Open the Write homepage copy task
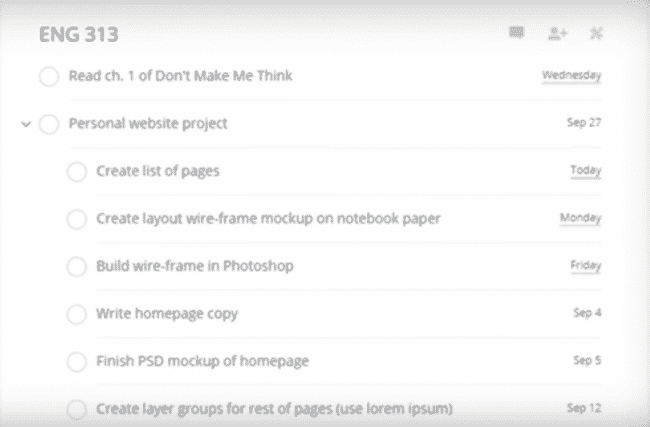 pos(167,314)
